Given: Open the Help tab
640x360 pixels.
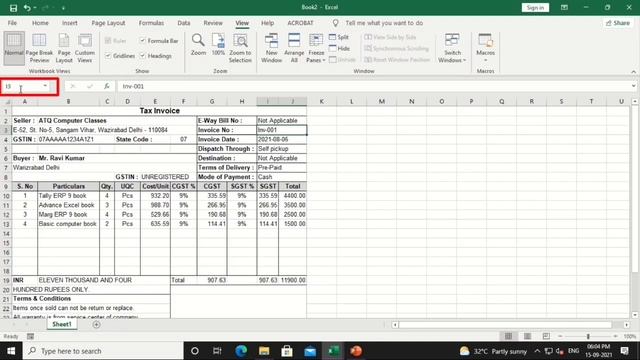Looking at the screenshot, I should click(267, 23).
